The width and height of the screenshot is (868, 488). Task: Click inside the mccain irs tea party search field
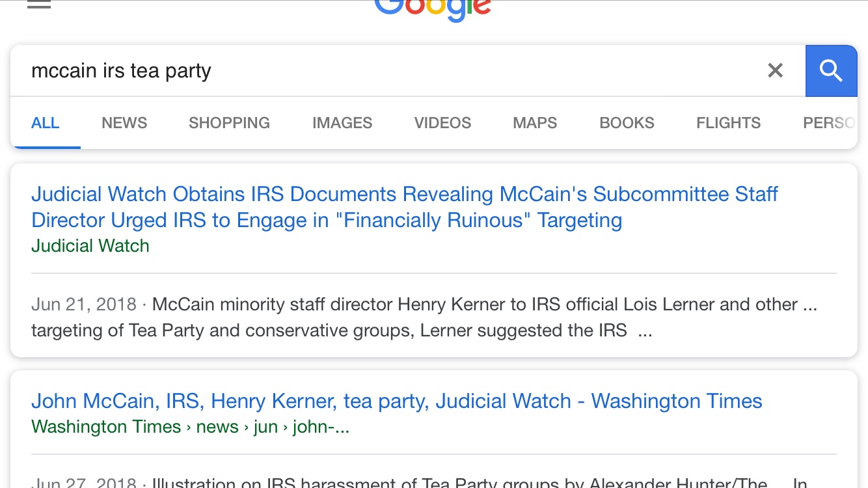(x=390, y=70)
